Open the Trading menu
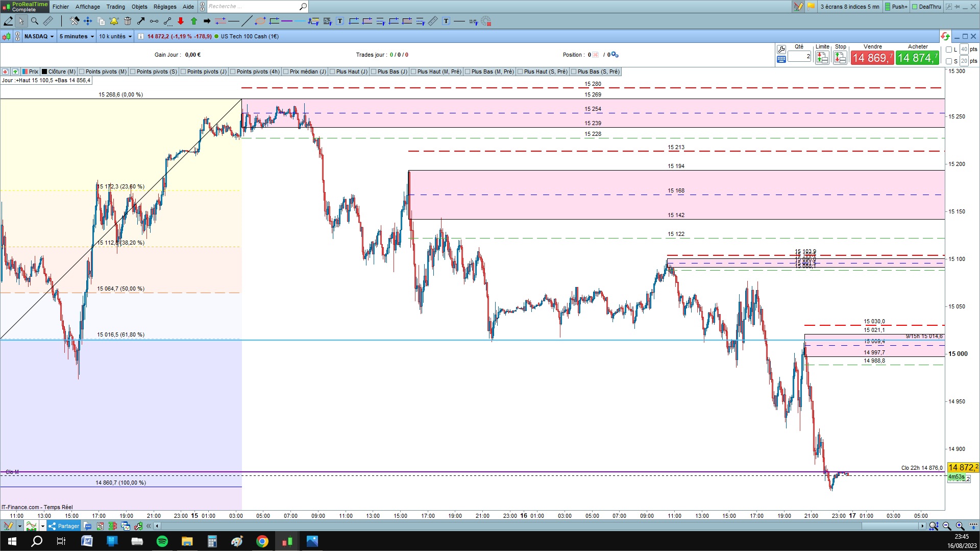Screen dimensions: 980x551 coord(115,7)
